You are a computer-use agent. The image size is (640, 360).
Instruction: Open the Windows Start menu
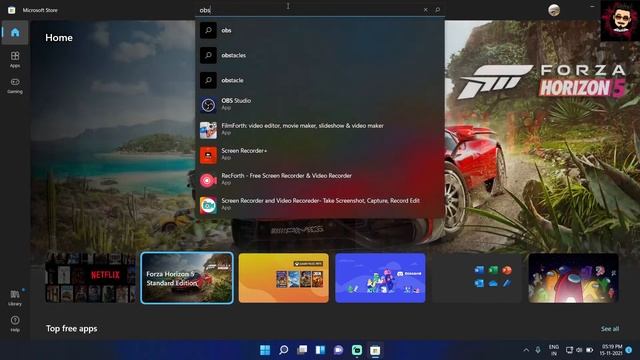point(265,350)
